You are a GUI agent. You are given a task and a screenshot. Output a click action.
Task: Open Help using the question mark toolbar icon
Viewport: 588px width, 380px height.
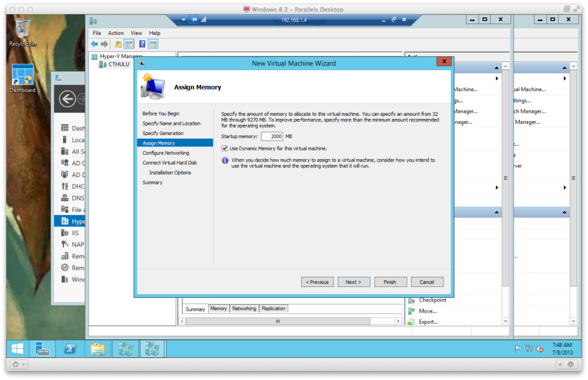[142, 43]
